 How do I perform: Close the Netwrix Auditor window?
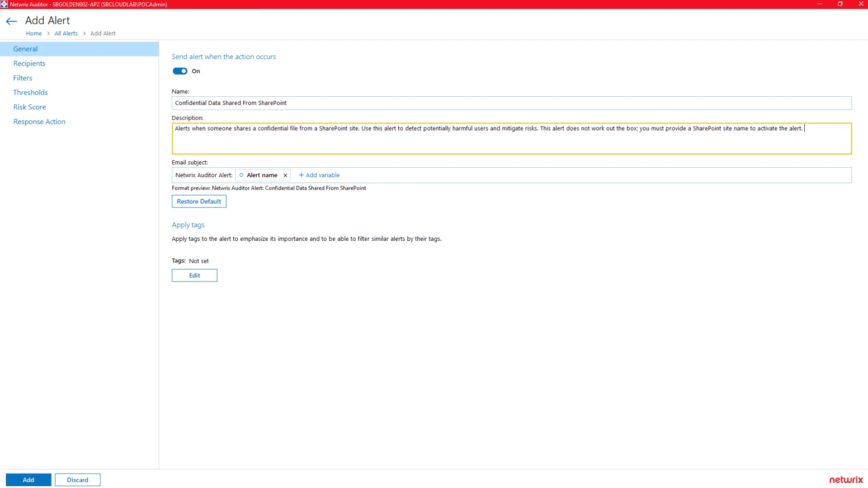861,4
